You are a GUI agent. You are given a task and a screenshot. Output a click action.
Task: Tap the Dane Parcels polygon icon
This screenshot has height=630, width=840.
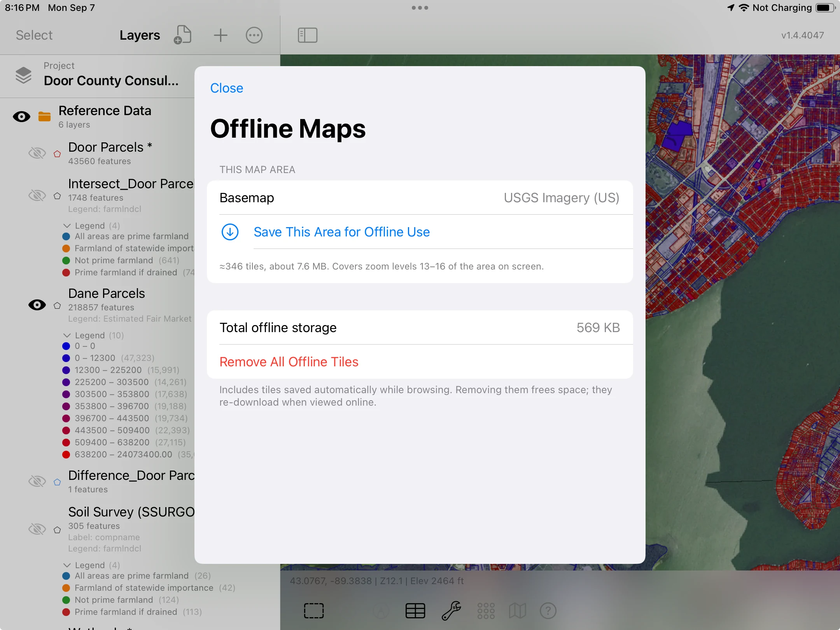pos(57,305)
